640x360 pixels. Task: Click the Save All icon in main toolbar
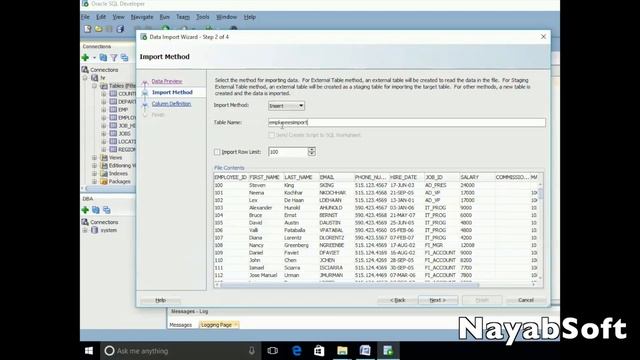tap(120, 29)
